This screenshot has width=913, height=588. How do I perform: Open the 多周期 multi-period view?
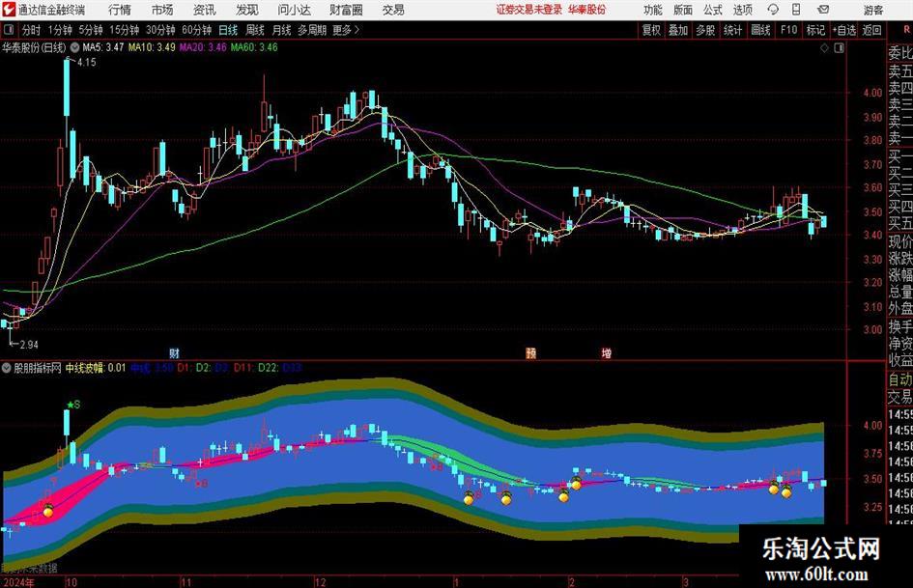click(312, 30)
